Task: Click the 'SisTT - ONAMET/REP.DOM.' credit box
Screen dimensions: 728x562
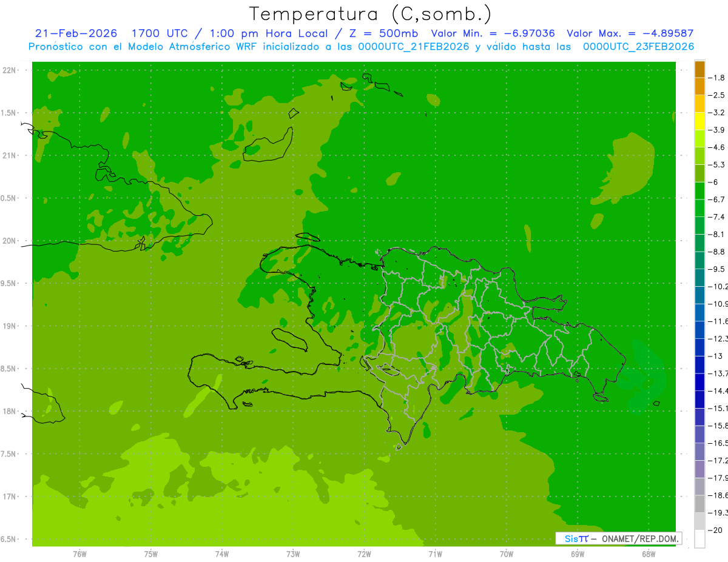Action: [618, 538]
